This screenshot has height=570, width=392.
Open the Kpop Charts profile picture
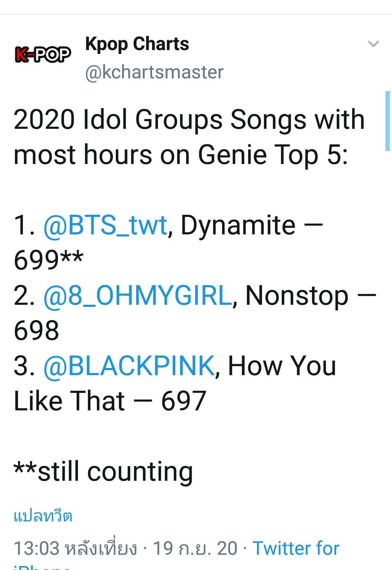[43, 54]
